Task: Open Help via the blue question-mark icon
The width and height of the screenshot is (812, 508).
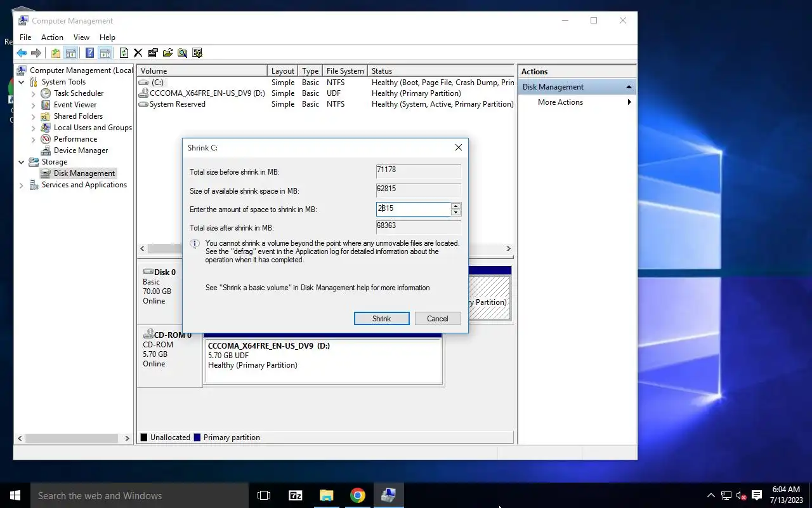Action: pos(90,53)
